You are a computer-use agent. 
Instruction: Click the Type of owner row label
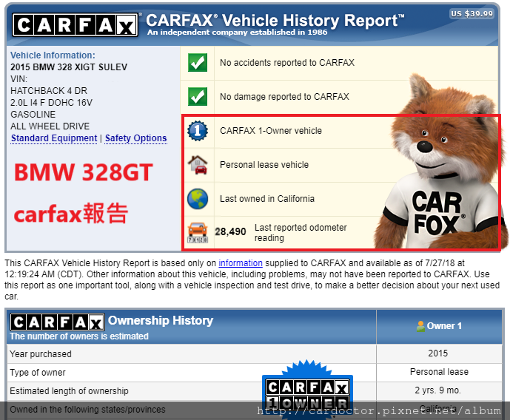tap(38, 373)
